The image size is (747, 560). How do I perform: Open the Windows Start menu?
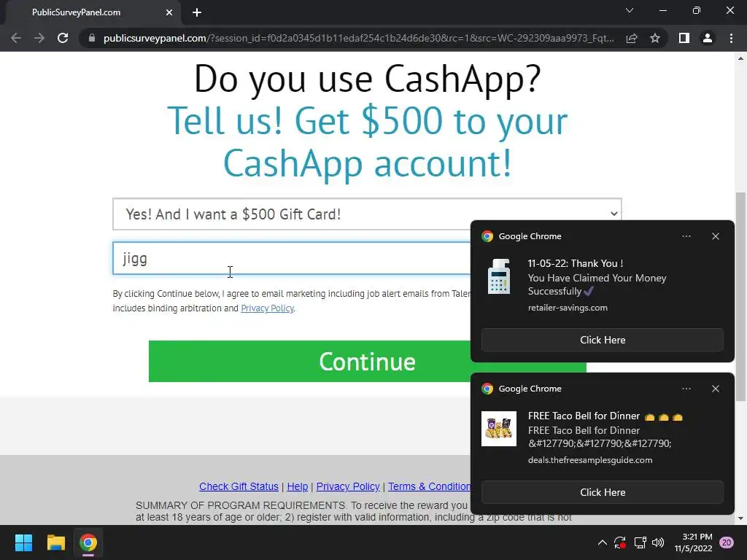point(23,542)
